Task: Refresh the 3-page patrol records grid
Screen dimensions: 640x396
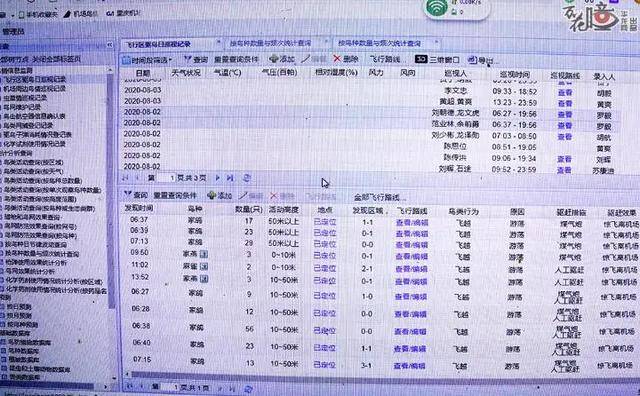Action: pos(247,178)
